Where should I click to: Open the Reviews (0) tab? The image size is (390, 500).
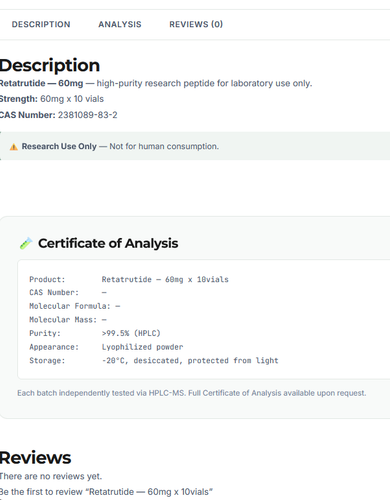tap(196, 24)
